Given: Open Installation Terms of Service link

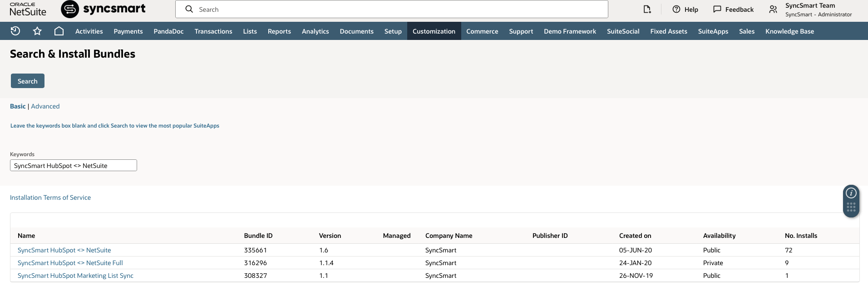Looking at the screenshot, I should [50, 197].
